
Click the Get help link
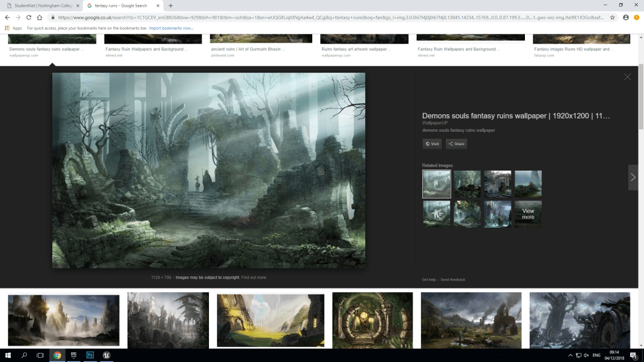(429, 279)
